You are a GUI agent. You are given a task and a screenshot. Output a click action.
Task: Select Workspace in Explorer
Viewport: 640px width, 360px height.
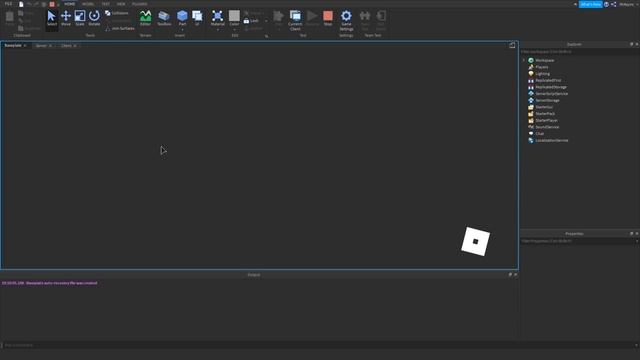544,60
